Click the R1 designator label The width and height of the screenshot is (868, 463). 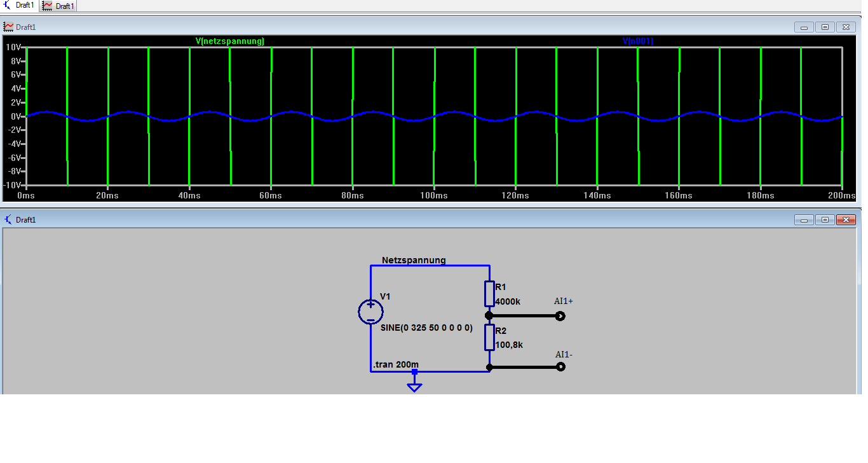pyautogui.click(x=501, y=287)
